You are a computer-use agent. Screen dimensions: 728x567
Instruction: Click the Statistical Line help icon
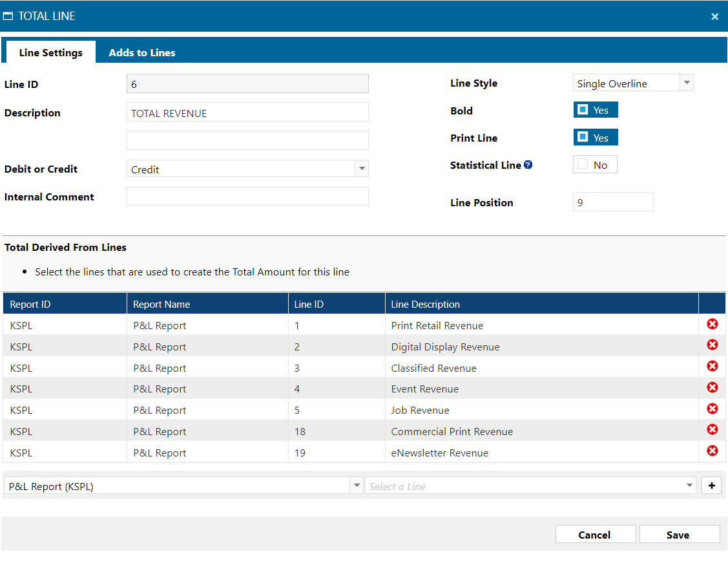tap(528, 165)
